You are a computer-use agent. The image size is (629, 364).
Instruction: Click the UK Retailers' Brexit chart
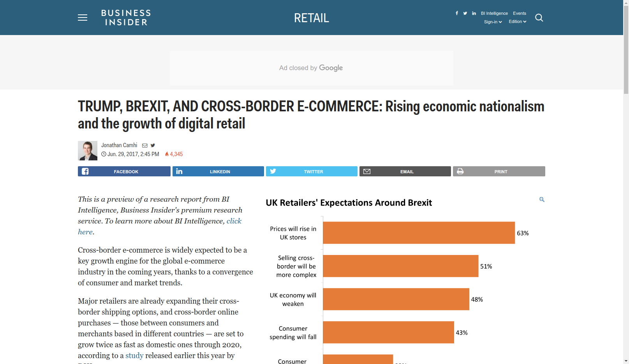pos(405,280)
